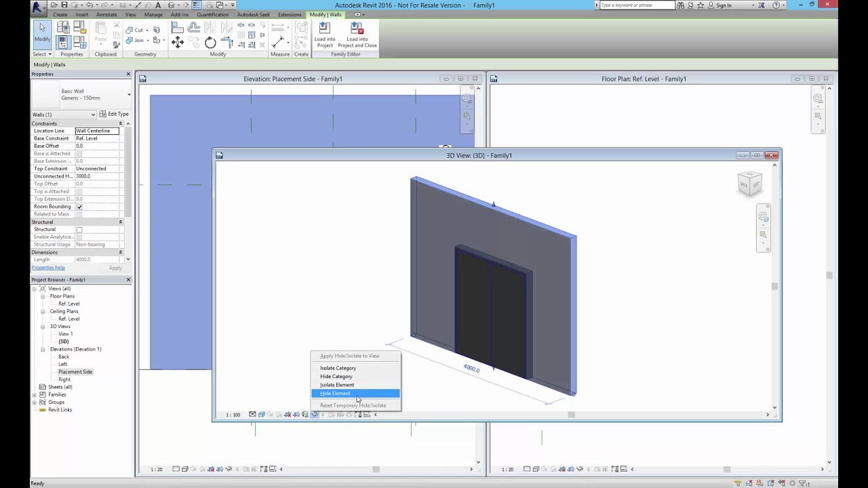The width and height of the screenshot is (868, 488).
Task: Click the Edit Type button
Action: pos(114,114)
